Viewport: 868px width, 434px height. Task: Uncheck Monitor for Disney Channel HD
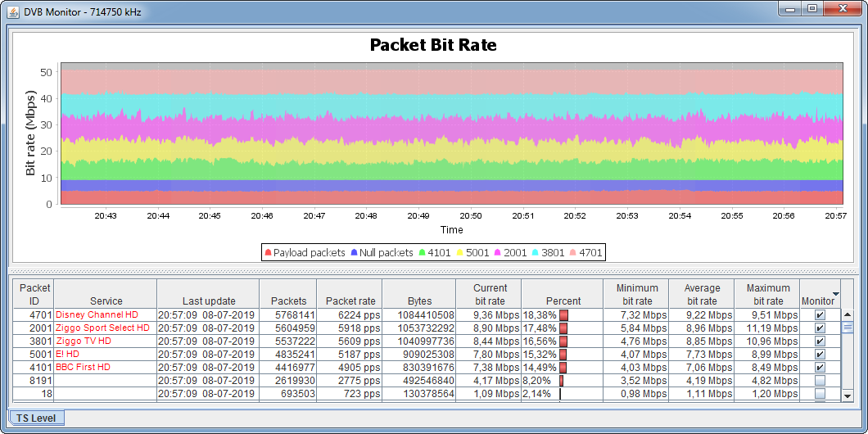(820, 315)
